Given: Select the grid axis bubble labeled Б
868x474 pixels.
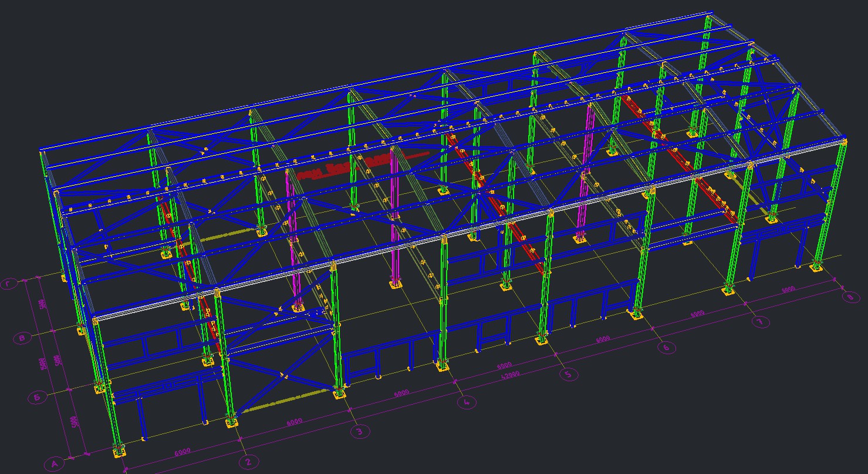Looking at the screenshot, I should click(36, 398).
